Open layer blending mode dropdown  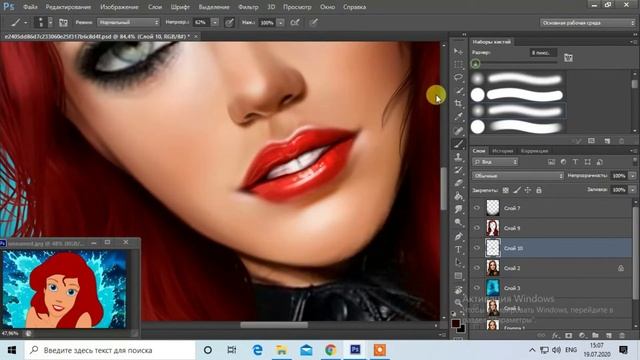tap(518, 176)
